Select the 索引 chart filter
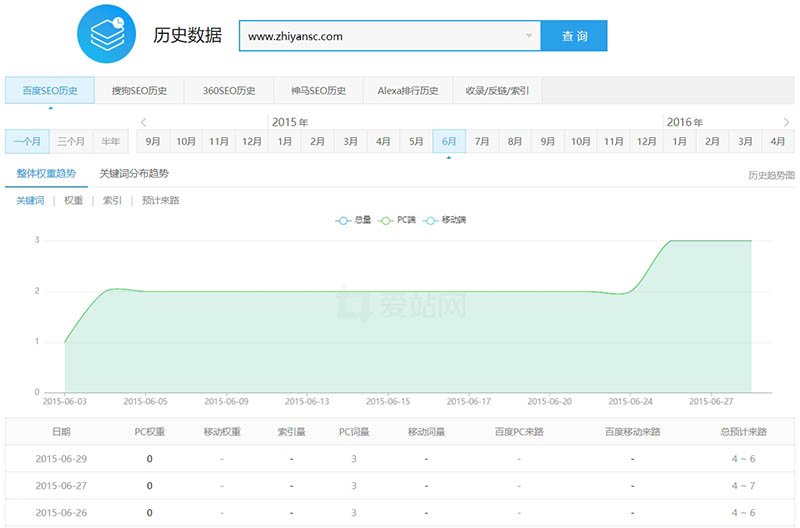 (x=112, y=200)
